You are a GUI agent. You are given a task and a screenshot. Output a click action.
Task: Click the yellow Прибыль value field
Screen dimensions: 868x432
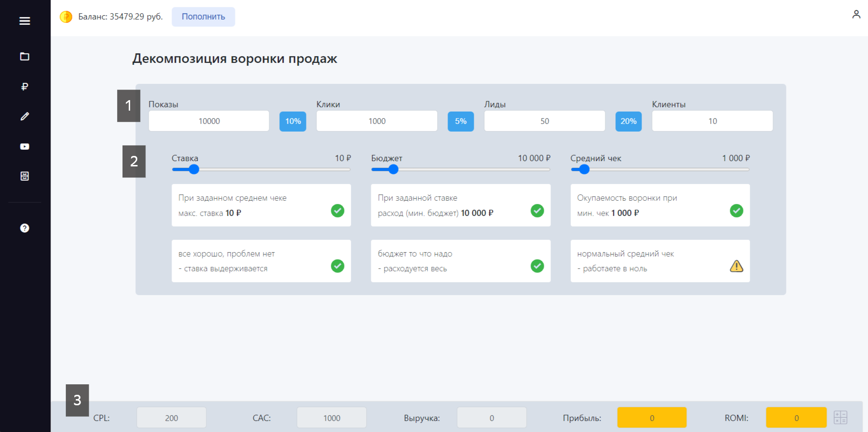coord(652,418)
